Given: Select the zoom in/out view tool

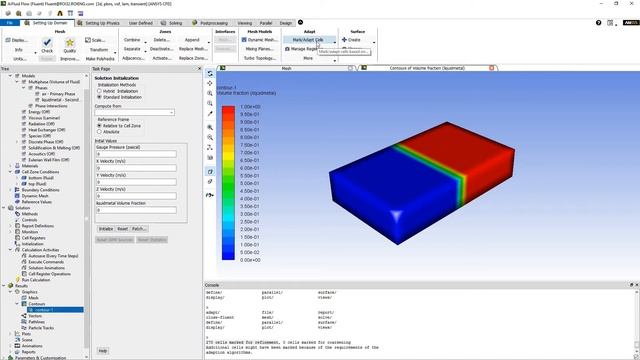Looking at the screenshot, I should (x=210, y=93).
